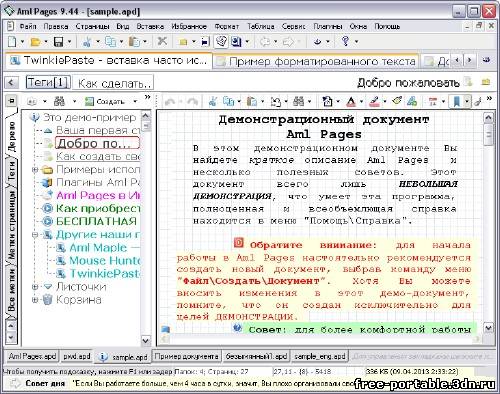
Task: Click the Save floppy disk icon
Action: click(59, 42)
